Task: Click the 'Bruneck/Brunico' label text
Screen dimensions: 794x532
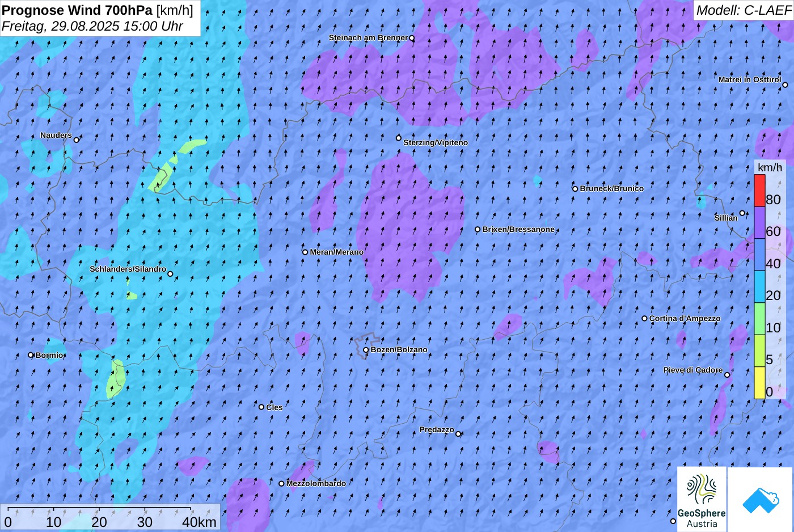Action: pos(612,188)
